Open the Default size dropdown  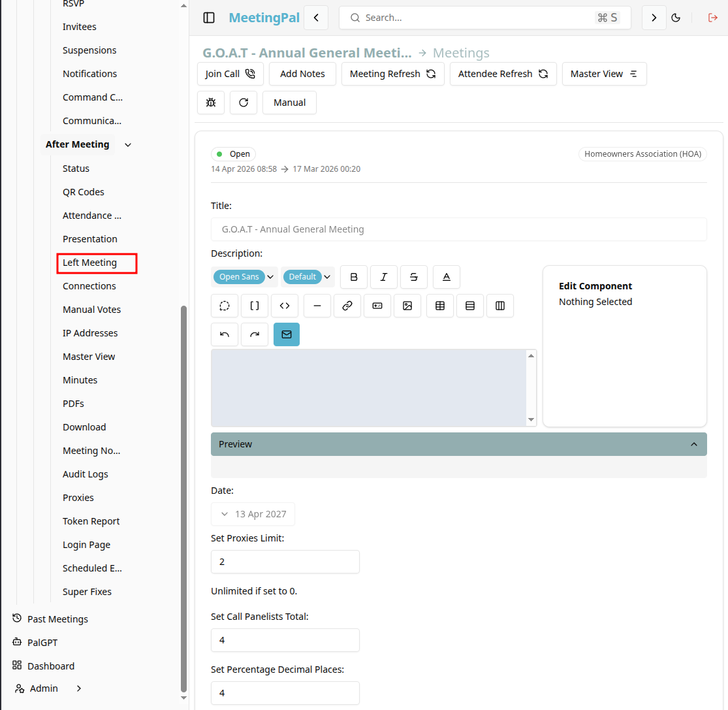pyautogui.click(x=308, y=277)
